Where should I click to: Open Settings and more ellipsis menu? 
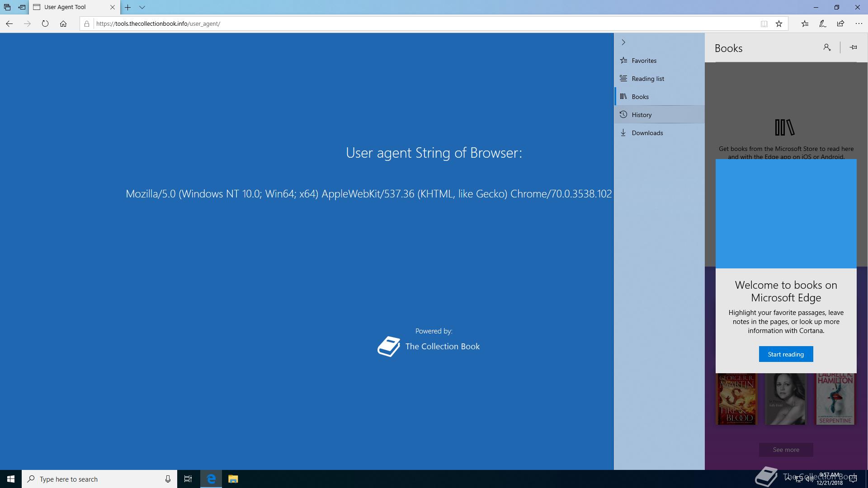[x=859, y=23]
